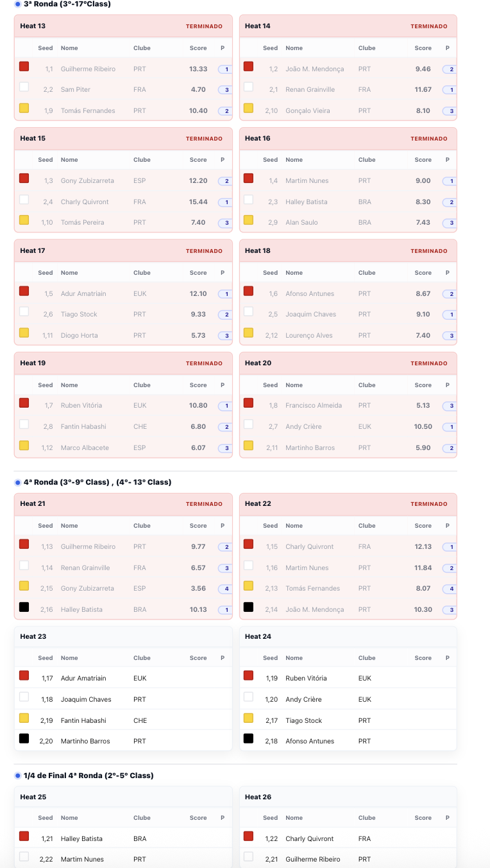Click the blue bullet beside the 4ª Ronda heading
The image size is (490, 868).
(17, 482)
